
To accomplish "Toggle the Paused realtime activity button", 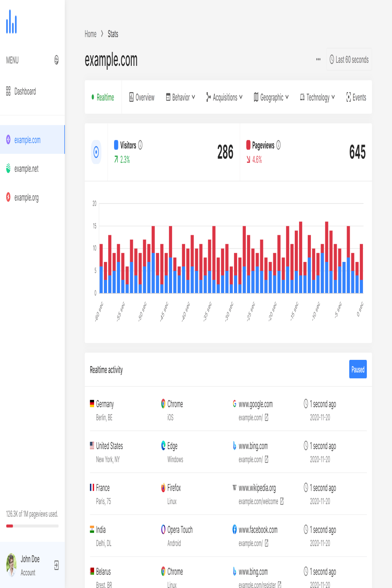I will [x=358, y=369].
